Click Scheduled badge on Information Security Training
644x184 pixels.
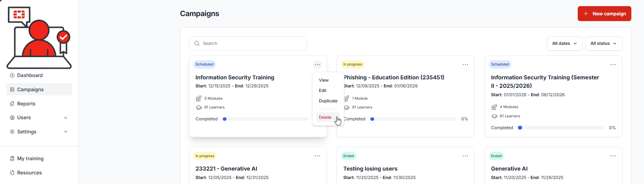(x=204, y=64)
